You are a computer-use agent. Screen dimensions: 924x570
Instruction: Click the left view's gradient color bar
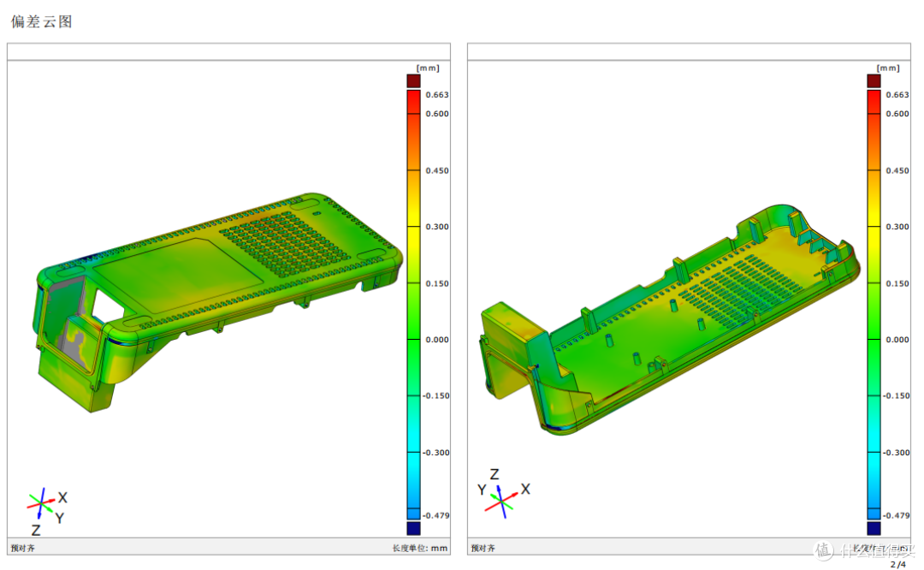coord(414,304)
